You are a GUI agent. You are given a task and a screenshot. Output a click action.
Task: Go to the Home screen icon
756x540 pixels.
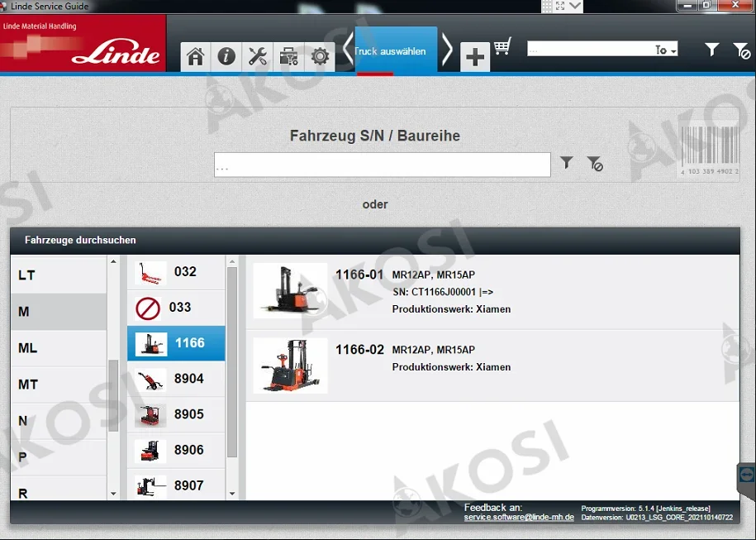click(195, 57)
